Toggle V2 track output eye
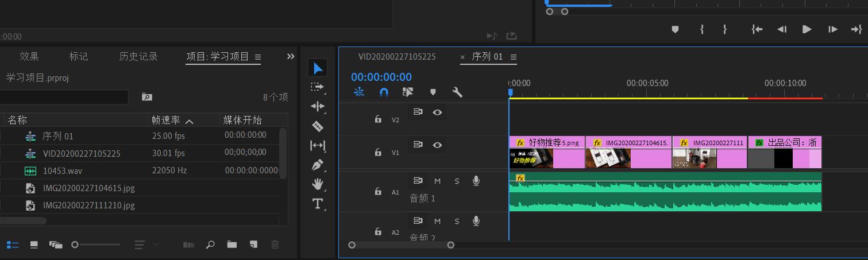 tap(437, 112)
